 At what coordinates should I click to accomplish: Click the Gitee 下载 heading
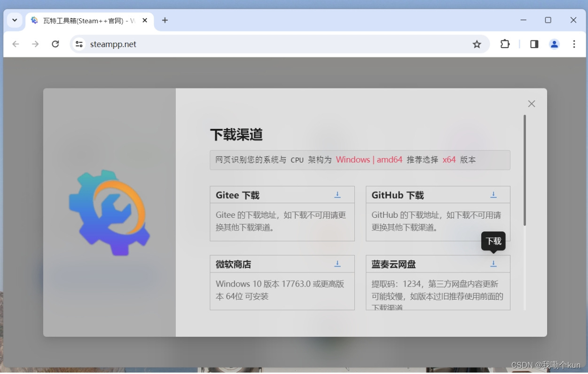237,195
